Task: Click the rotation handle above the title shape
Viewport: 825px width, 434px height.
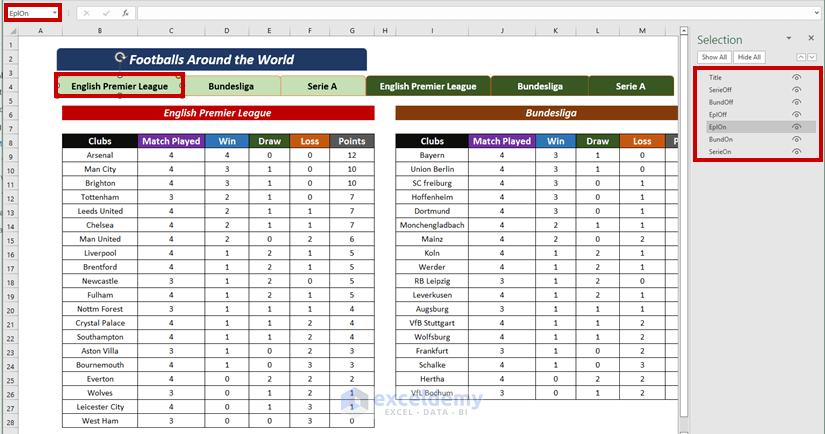Action: pos(120,56)
